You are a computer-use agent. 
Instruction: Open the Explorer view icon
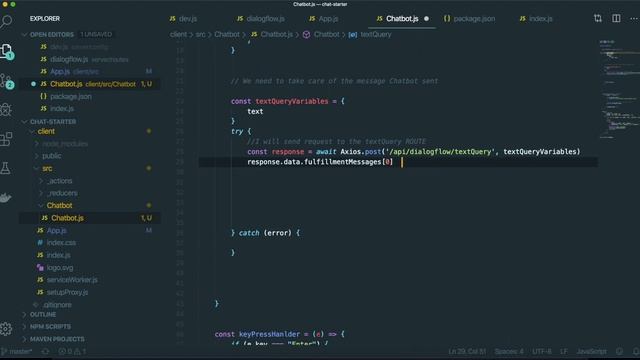coord(7,51)
